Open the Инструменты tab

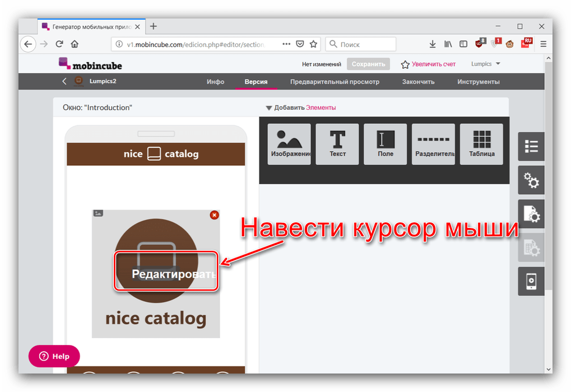click(478, 82)
